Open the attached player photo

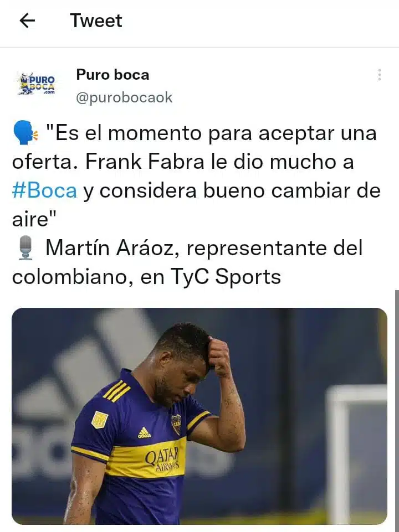(x=199, y=416)
